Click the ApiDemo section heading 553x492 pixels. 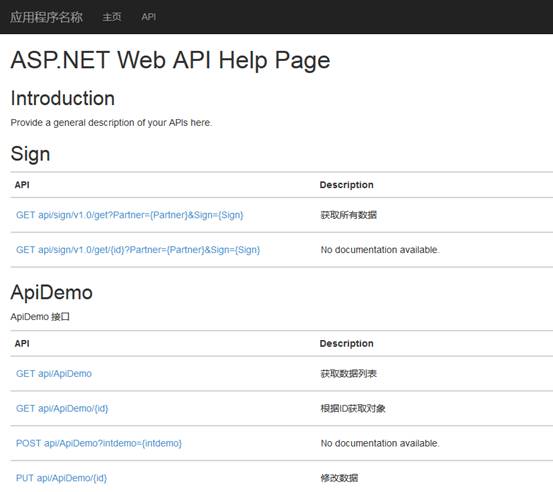pyautogui.click(x=51, y=292)
